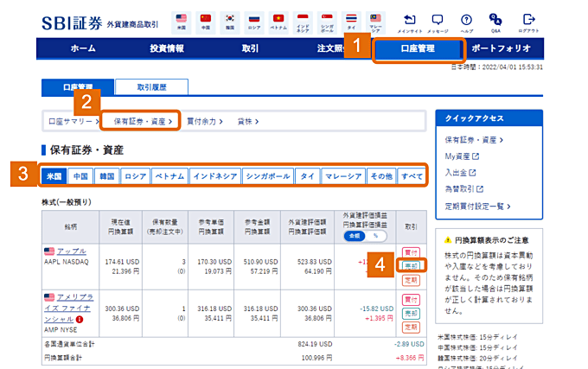The width and height of the screenshot is (588, 369).
Task: Open 口座管理 in main navigation
Action: [x=418, y=48]
